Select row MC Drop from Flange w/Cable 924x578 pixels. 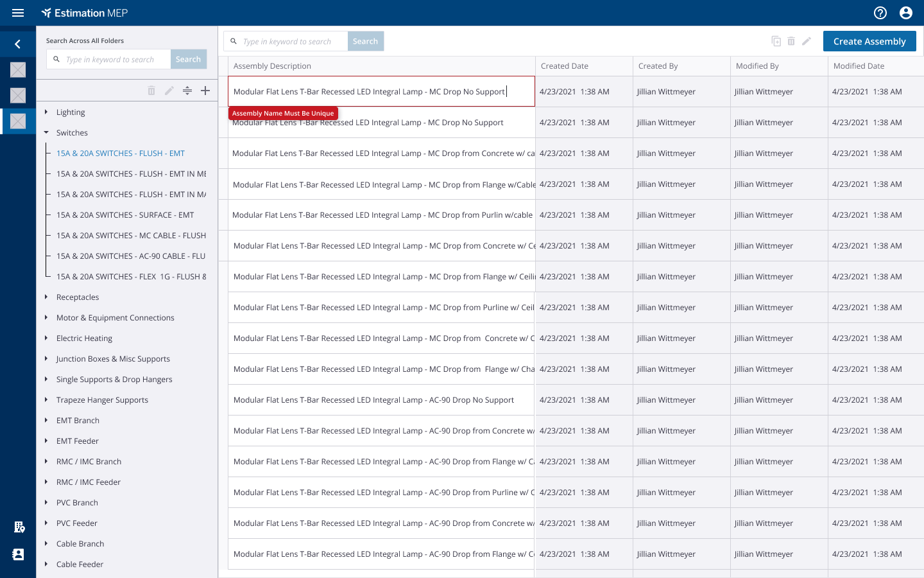click(382, 184)
